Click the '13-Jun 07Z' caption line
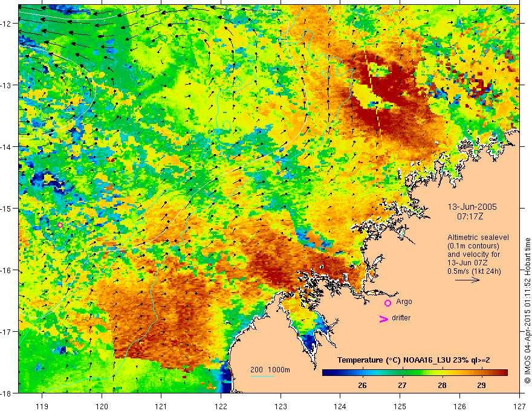 click(x=467, y=263)
